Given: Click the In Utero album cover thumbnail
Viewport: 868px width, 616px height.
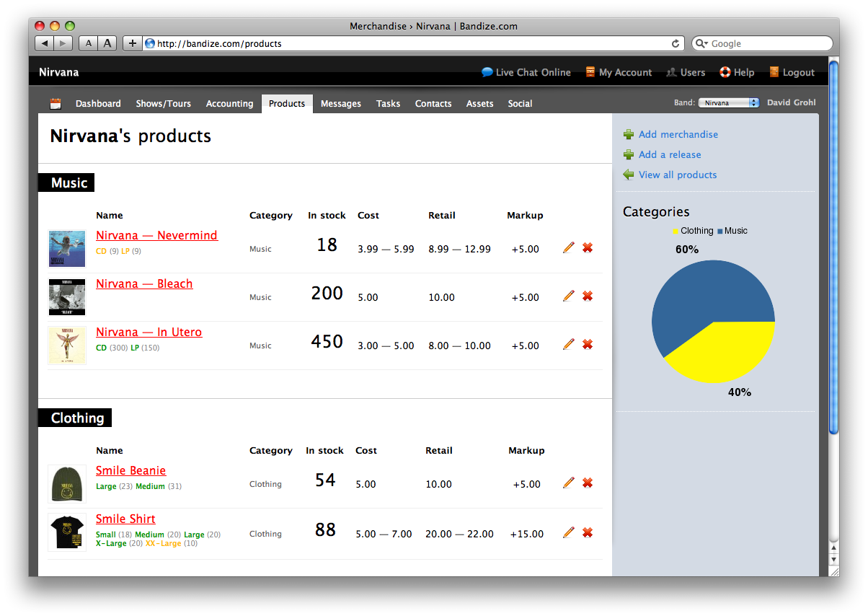Looking at the screenshot, I should (x=67, y=345).
